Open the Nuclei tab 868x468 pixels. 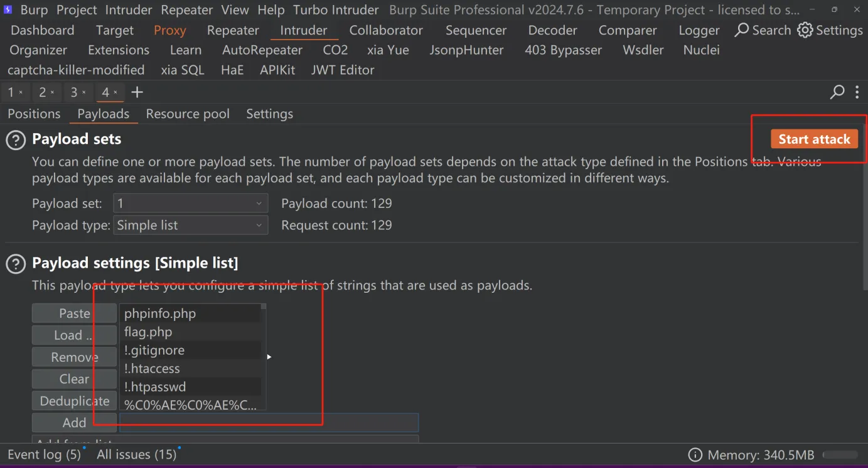(x=702, y=50)
